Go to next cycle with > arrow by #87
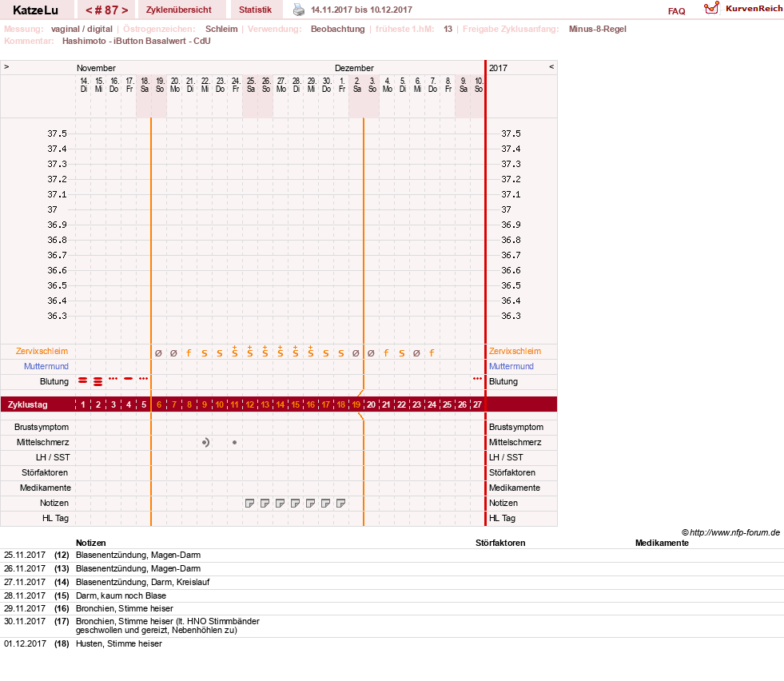The height and width of the screenshot is (681, 784). [125, 10]
